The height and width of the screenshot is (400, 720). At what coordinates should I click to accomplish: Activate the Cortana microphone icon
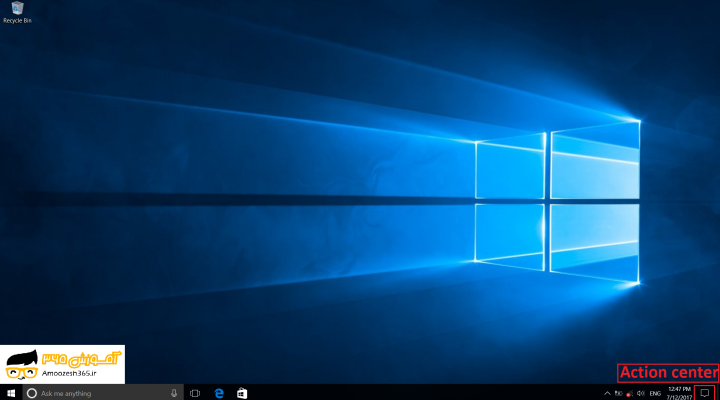click(x=174, y=393)
